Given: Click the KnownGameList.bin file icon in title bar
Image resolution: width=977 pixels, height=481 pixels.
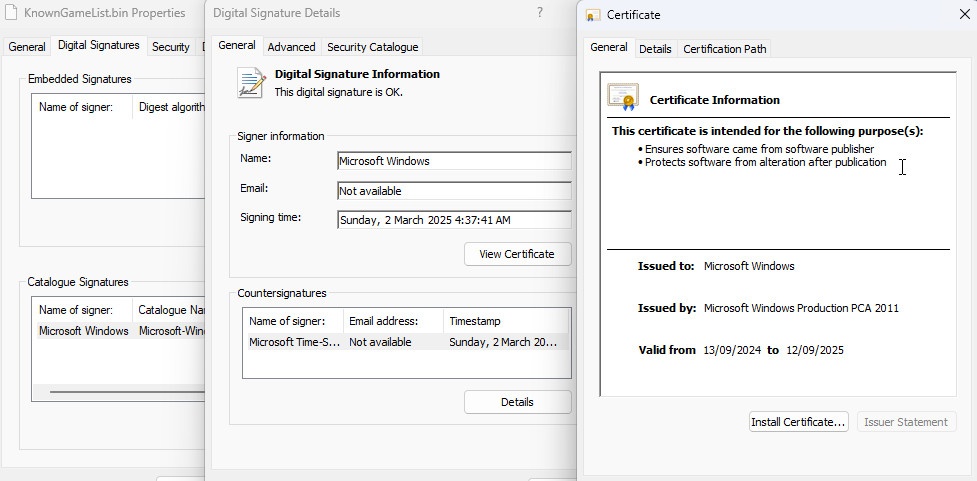Looking at the screenshot, I should click(x=11, y=12).
